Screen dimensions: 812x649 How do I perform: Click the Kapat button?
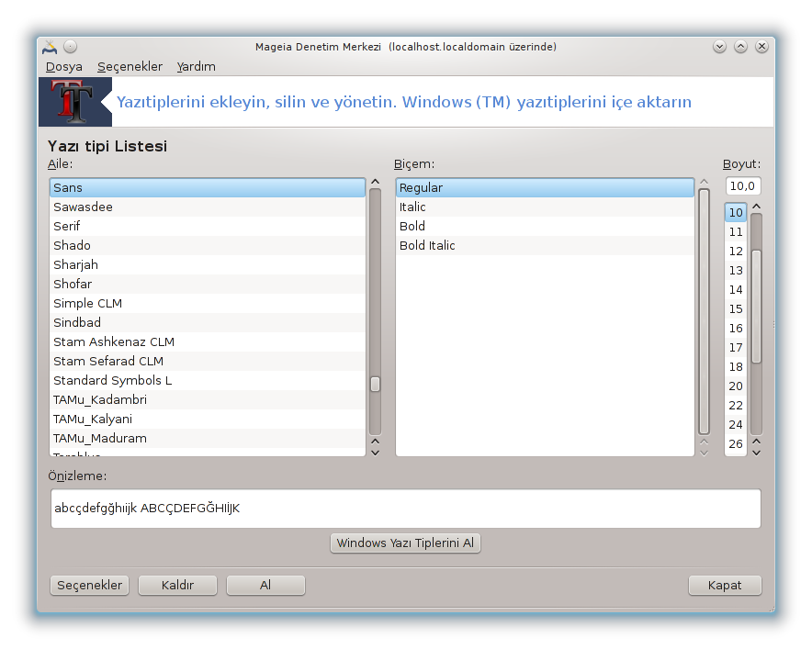[725, 586]
